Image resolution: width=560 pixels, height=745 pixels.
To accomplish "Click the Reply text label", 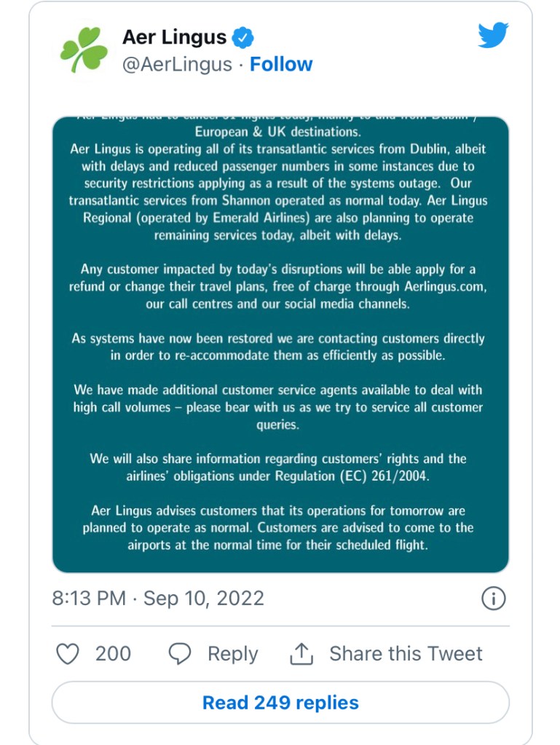I will click(232, 654).
